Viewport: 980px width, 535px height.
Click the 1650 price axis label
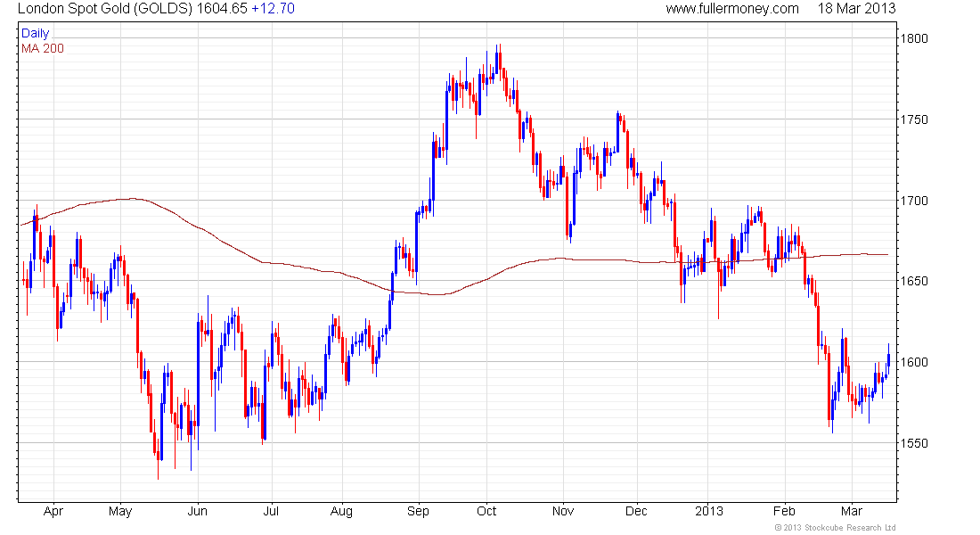914,281
